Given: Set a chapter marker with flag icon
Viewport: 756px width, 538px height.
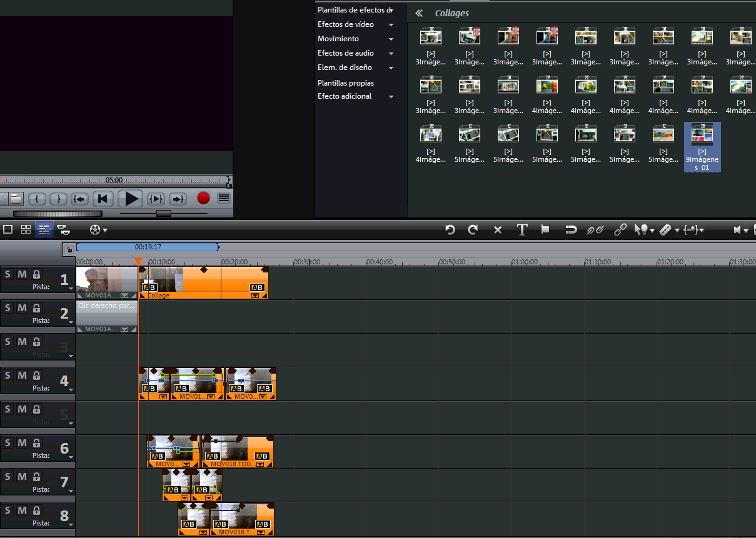Looking at the screenshot, I should (x=545, y=230).
